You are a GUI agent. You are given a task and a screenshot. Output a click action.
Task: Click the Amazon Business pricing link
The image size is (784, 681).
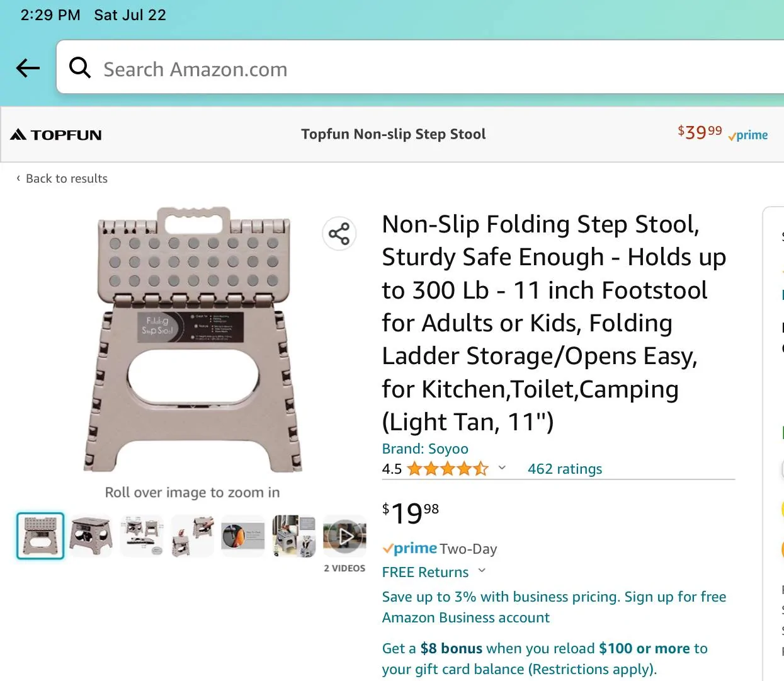click(554, 607)
